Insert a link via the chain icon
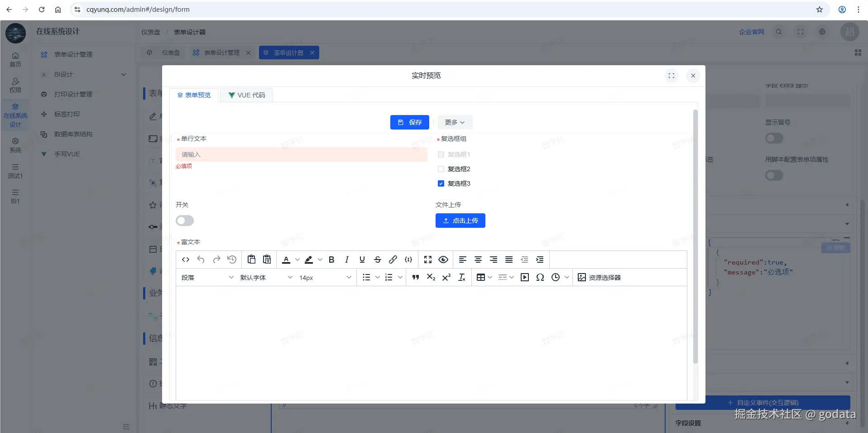 tap(393, 260)
